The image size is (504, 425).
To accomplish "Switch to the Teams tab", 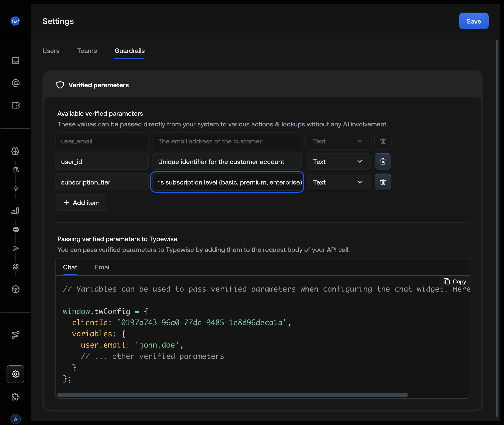I will pyautogui.click(x=87, y=51).
